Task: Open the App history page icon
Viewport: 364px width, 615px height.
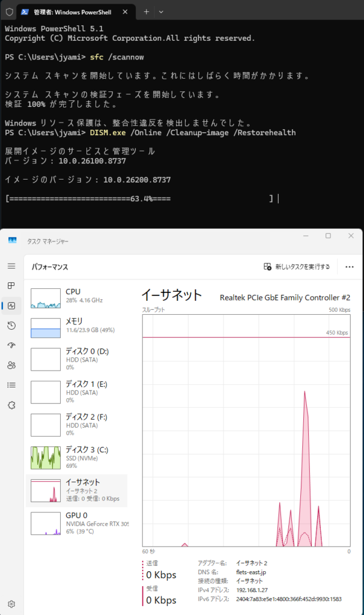Action: pos(11,326)
